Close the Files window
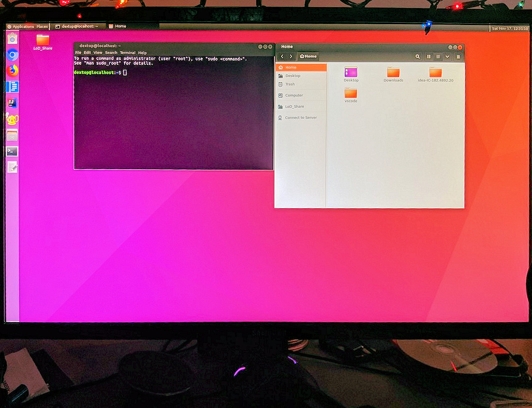 (460, 47)
